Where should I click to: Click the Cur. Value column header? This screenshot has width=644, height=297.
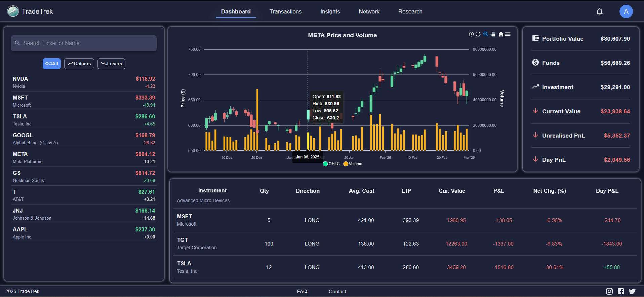coord(452,191)
